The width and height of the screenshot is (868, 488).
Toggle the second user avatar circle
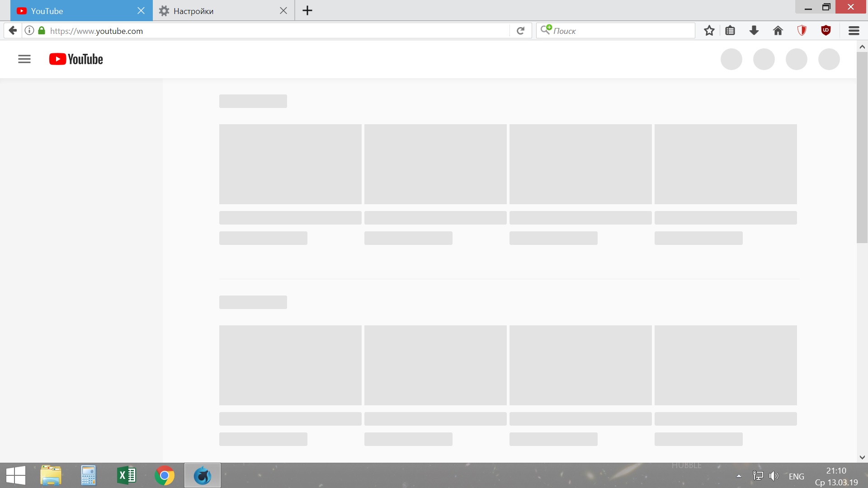764,58
